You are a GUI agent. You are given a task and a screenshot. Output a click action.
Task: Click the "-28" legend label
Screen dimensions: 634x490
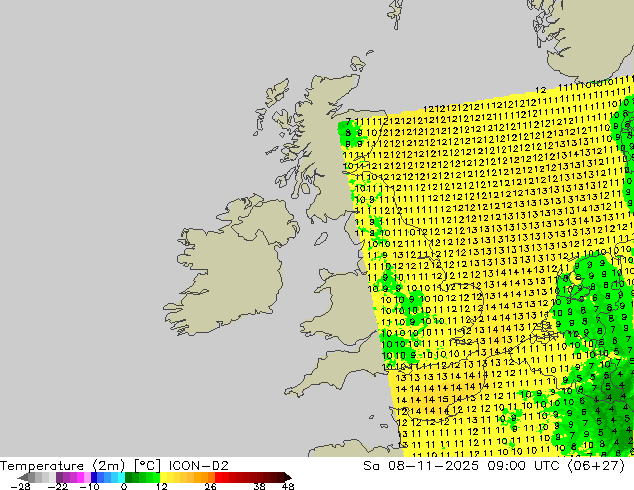point(19,486)
